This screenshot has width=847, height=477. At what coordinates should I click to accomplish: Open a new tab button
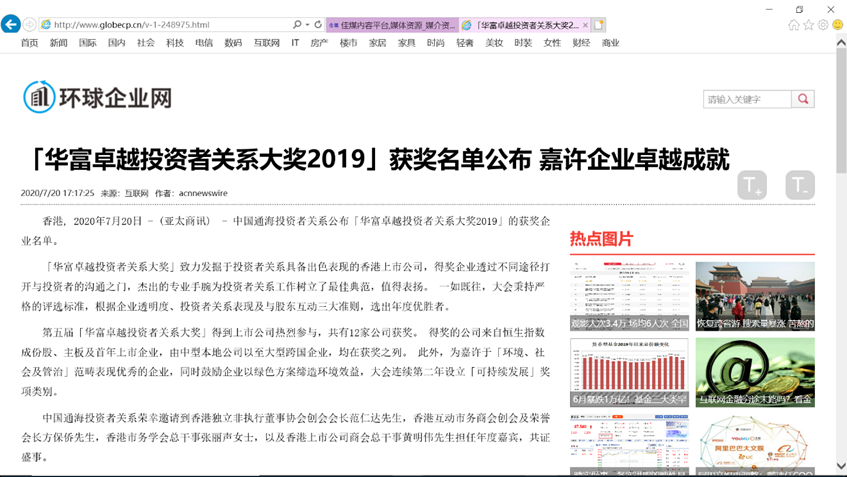(x=599, y=25)
